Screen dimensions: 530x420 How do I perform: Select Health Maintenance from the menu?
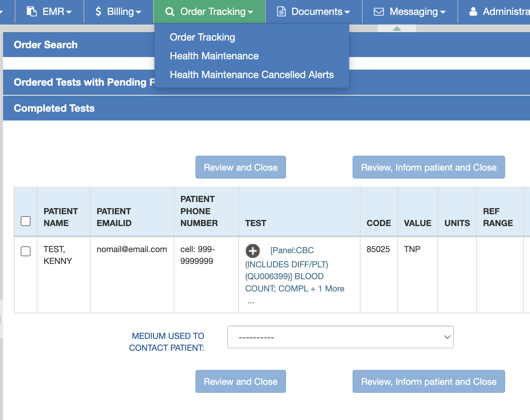[214, 56]
